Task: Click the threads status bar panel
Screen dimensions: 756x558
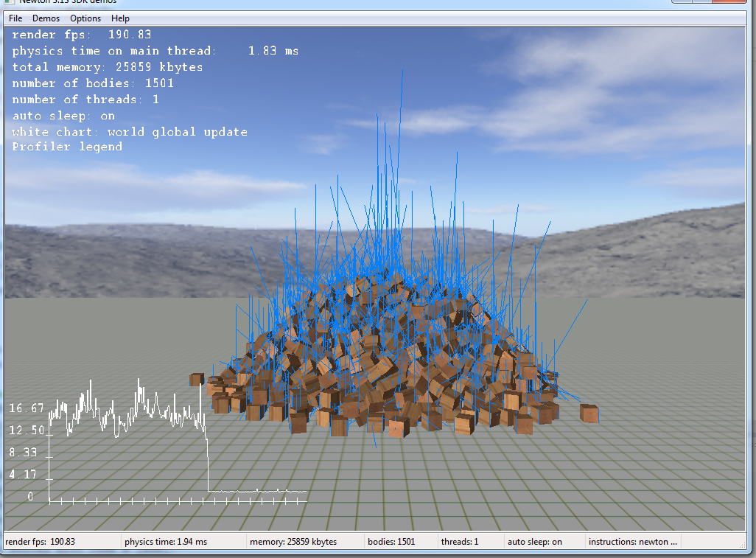Action: (460, 542)
